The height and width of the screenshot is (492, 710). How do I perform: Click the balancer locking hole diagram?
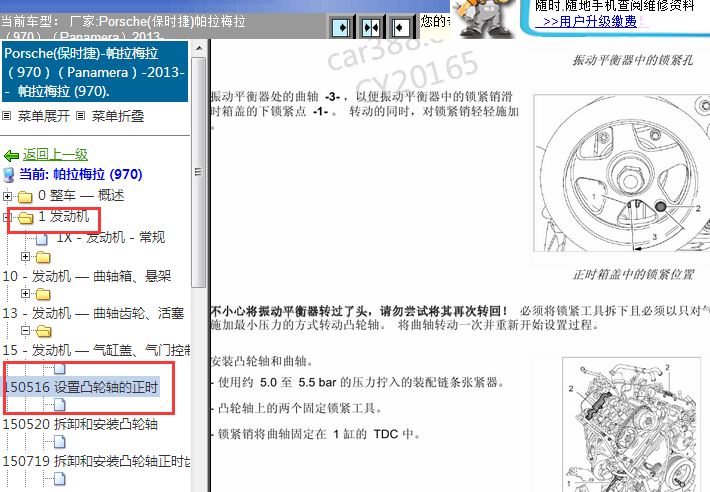click(622, 172)
